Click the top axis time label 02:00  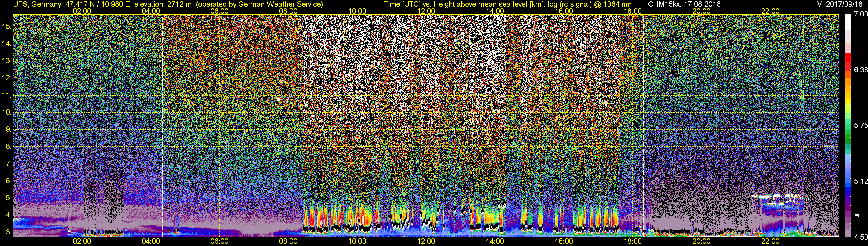point(82,11)
